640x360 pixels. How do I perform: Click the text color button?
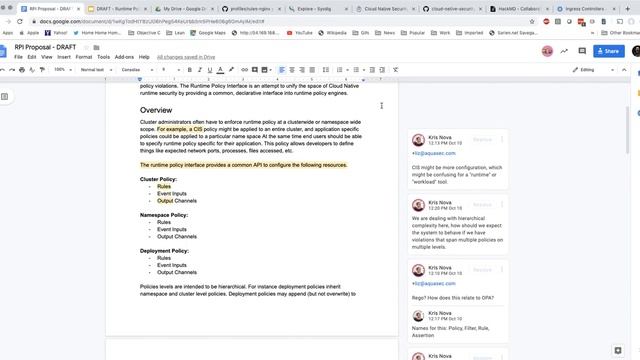(220, 70)
